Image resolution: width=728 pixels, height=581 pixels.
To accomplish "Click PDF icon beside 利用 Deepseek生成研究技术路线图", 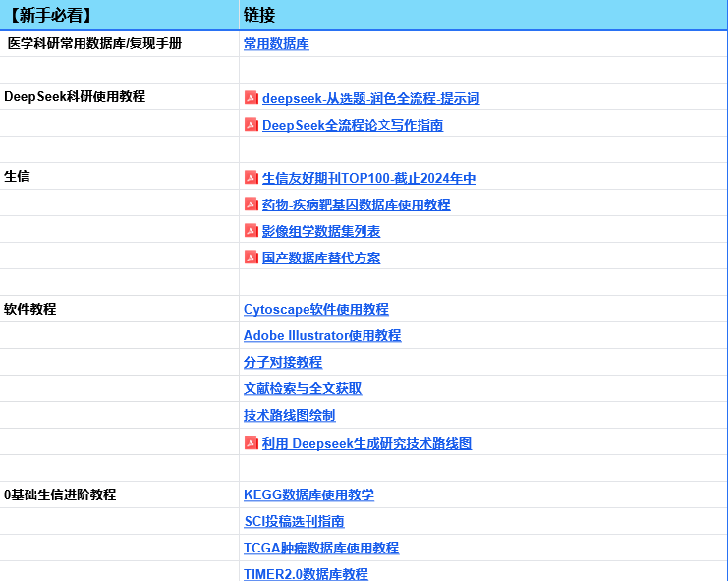I will pyautogui.click(x=252, y=442).
